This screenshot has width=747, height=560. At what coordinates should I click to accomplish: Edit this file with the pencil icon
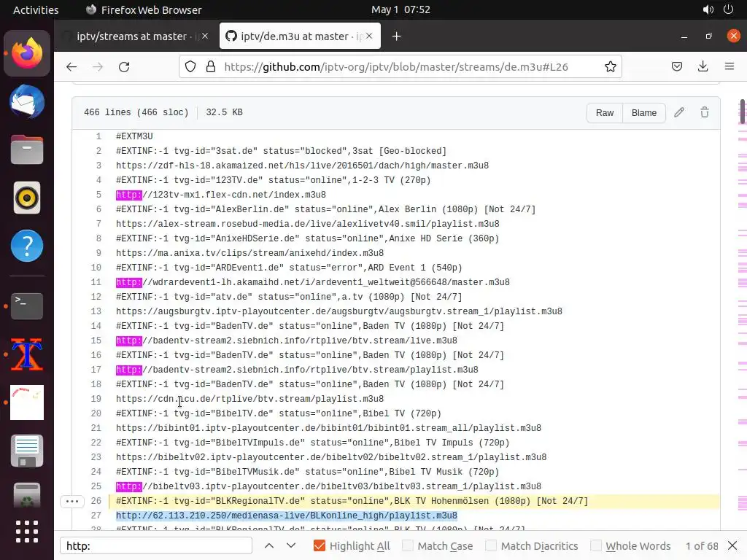[x=679, y=112]
